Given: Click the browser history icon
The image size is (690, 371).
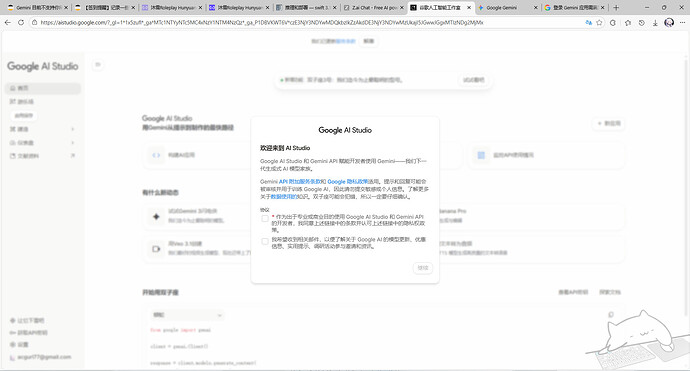Looking at the screenshot, I should point(642,22).
